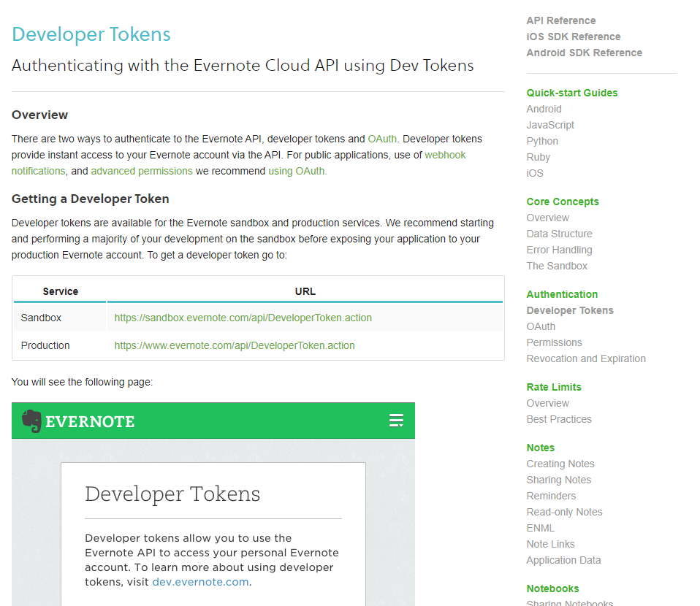Open the Creating Notes page
The image size is (700, 606).
pyautogui.click(x=560, y=464)
